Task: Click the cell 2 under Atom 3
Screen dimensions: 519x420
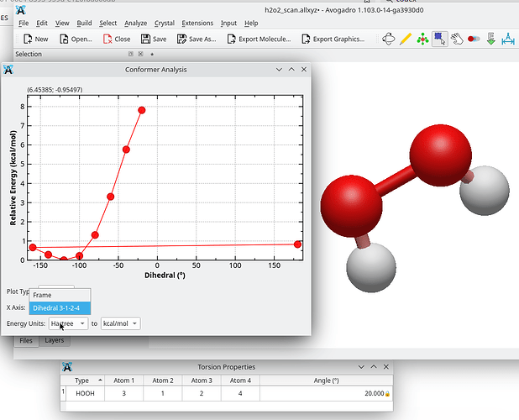Action: [202, 393]
